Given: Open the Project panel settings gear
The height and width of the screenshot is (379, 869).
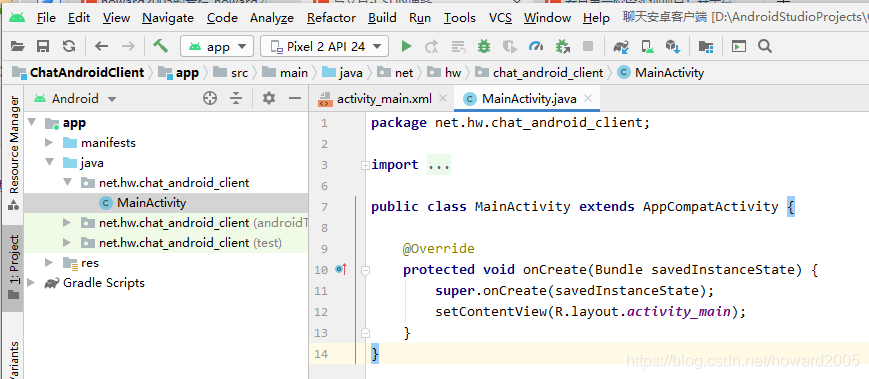Looking at the screenshot, I should (x=269, y=99).
